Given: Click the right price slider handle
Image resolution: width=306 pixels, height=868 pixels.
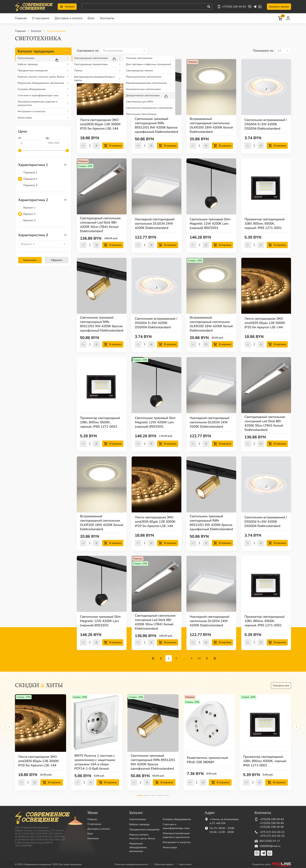Looking at the screenshot, I should (x=67, y=151).
